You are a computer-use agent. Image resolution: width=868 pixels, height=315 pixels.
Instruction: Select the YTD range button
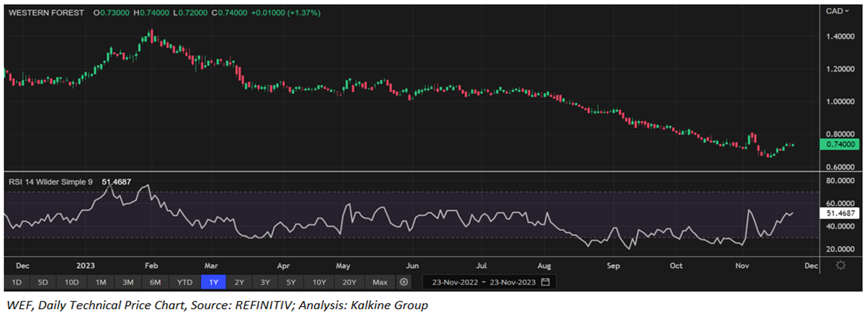coord(184,282)
